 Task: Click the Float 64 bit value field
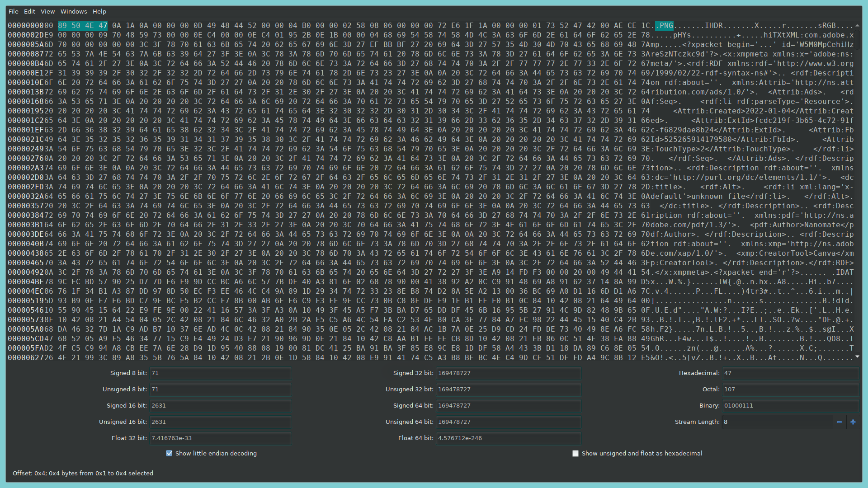pyautogui.click(x=508, y=438)
